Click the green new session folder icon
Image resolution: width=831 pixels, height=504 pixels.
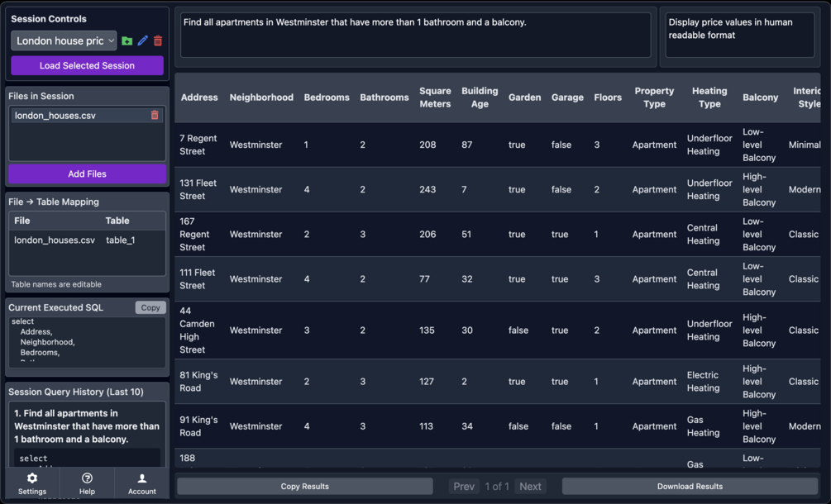127,40
